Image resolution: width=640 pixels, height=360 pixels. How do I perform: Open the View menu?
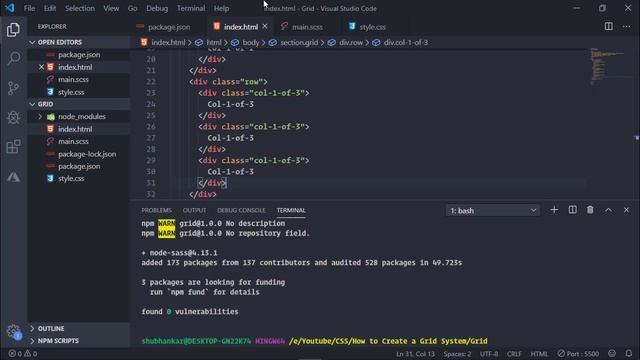click(x=111, y=8)
